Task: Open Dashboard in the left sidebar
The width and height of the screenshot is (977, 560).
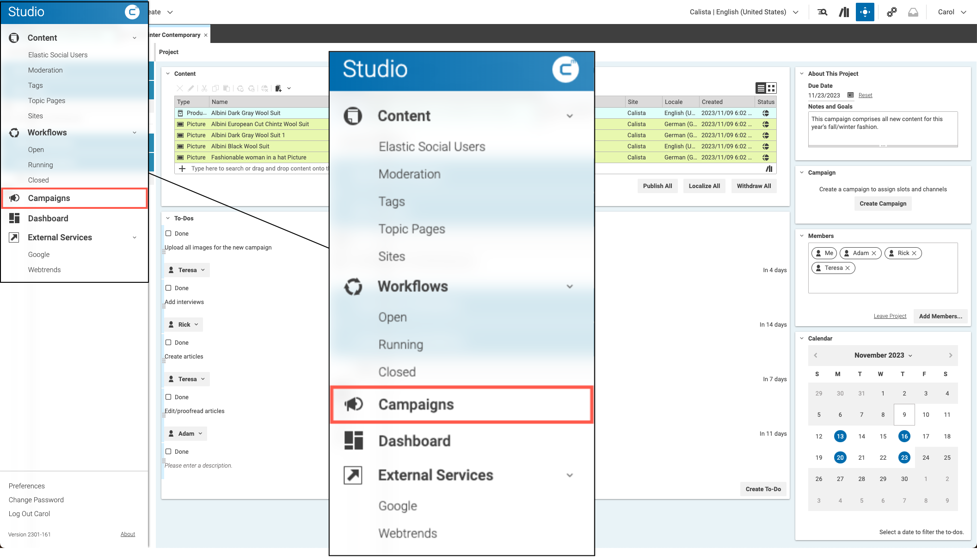Action: point(48,219)
